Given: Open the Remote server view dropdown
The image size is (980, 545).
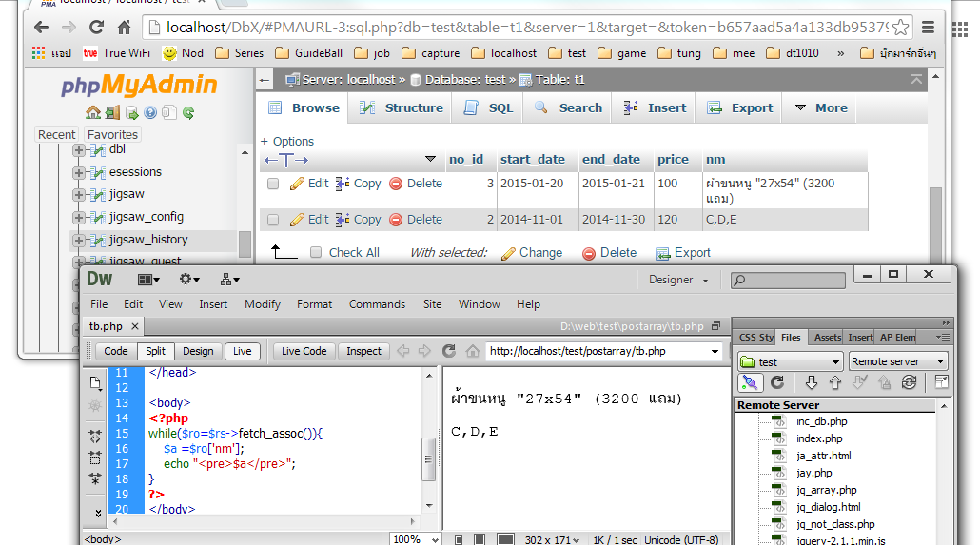Looking at the screenshot, I should 898,361.
